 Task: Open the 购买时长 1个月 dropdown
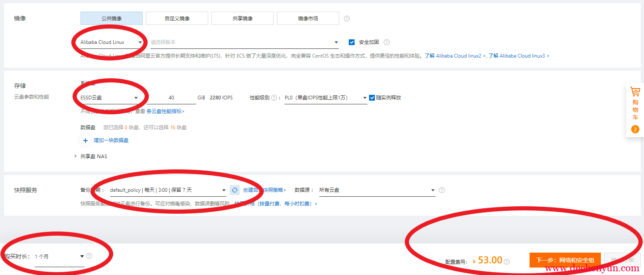coord(60,257)
